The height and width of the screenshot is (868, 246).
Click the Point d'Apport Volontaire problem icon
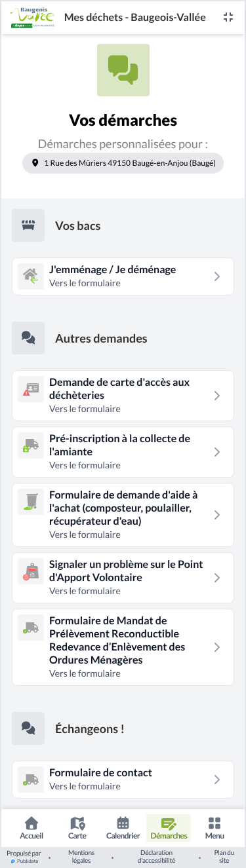click(31, 571)
